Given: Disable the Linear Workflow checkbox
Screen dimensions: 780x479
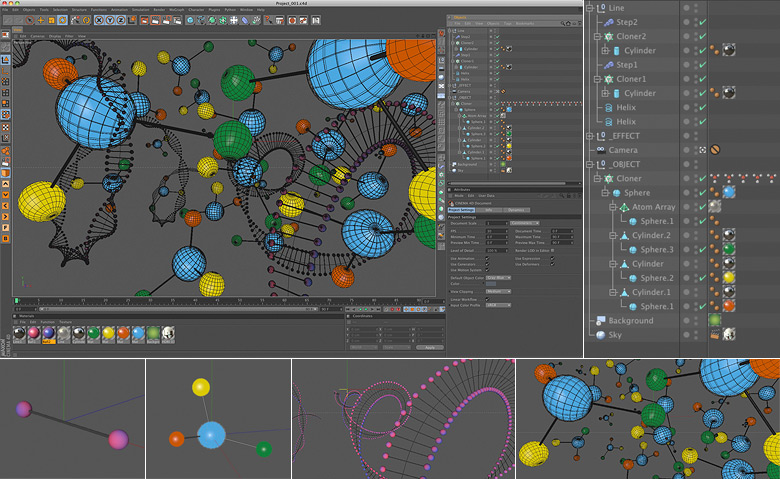Looking at the screenshot, I should pos(487,298).
